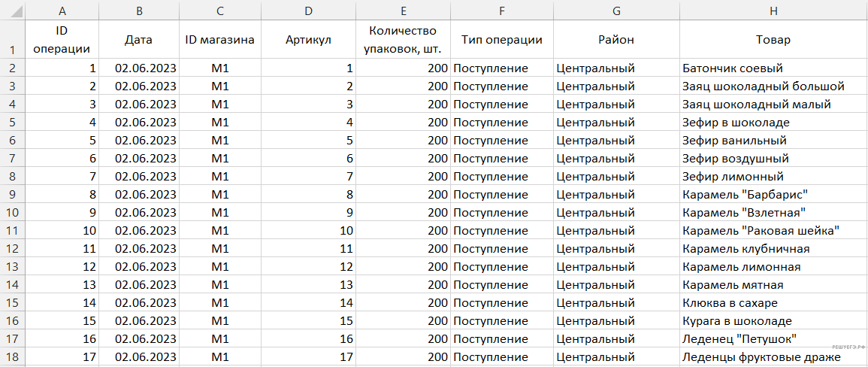Select the "Заяц шоколадный большой" cell
This screenshot has width=868, height=367.
[763, 86]
